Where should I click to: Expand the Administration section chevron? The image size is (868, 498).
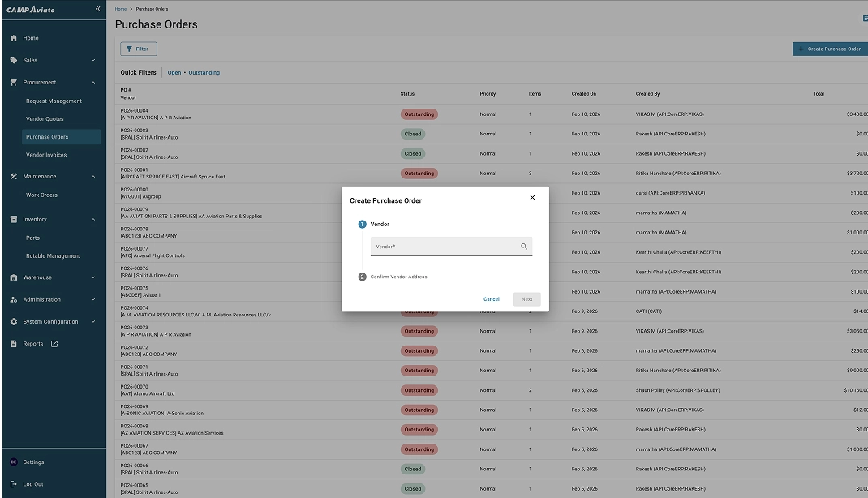(x=93, y=300)
